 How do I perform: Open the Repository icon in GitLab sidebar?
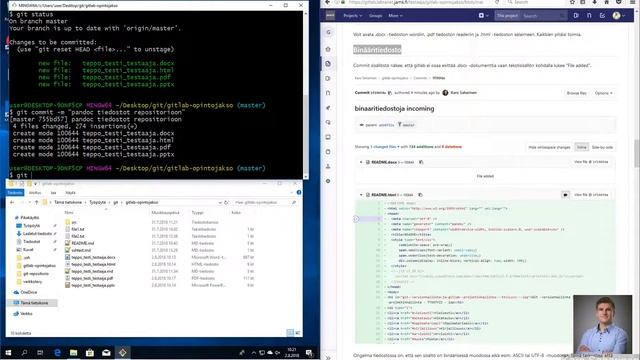(x=328, y=64)
